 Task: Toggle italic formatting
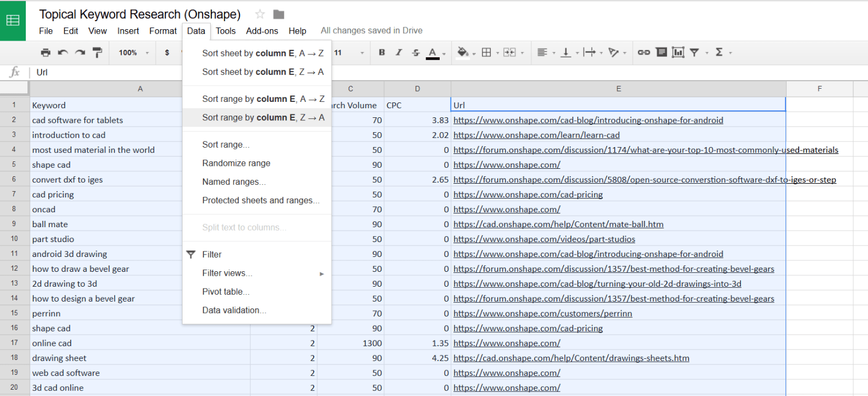tap(399, 53)
